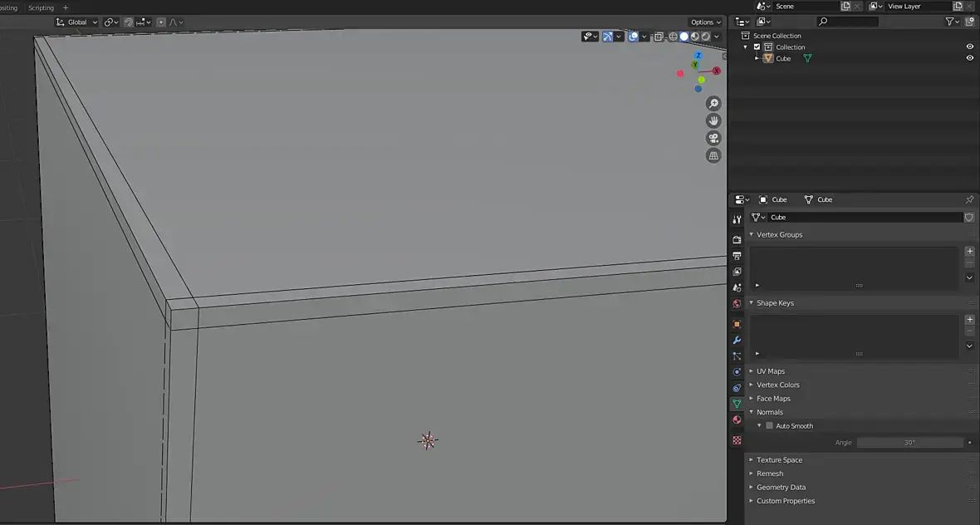Open the Object Constraints properties tab

(x=737, y=388)
